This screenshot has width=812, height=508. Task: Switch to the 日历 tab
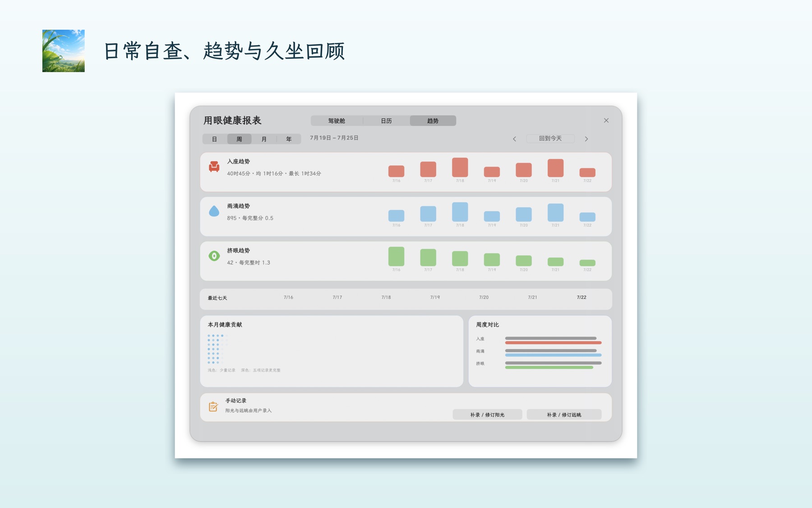pos(386,121)
